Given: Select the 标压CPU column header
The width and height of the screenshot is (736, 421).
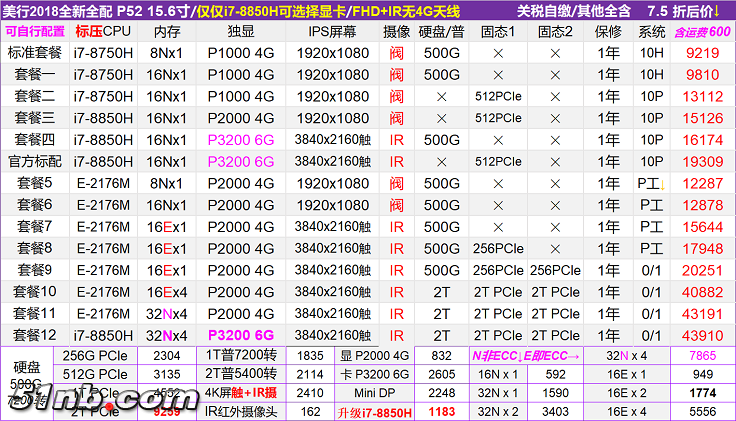Looking at the screenshot, I should click(x=103, y=32).
